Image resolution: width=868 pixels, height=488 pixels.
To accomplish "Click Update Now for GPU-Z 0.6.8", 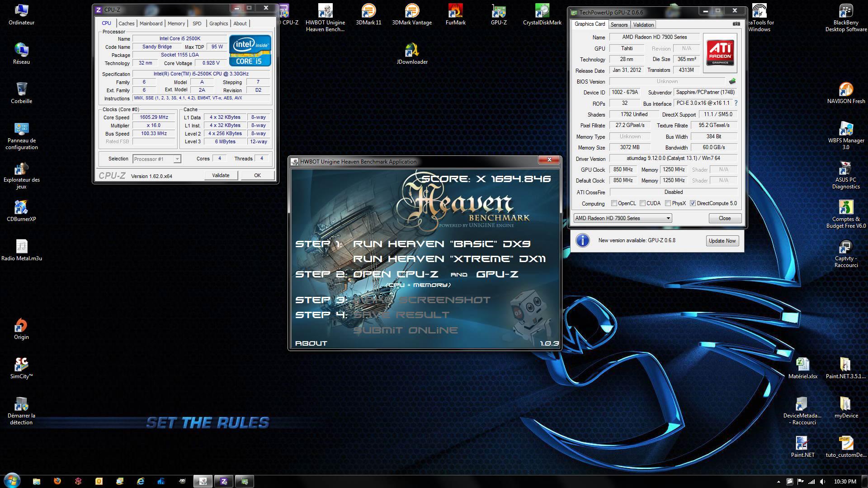I will tap(722, 241).
